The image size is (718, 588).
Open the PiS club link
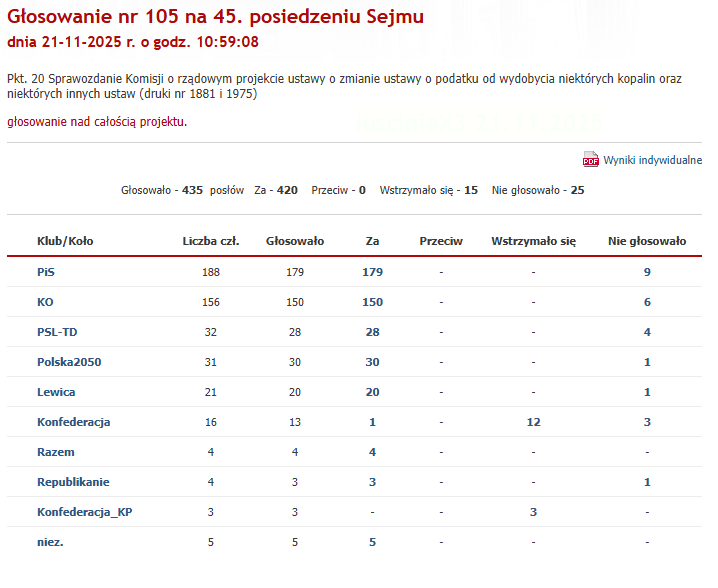click(46, 272)
